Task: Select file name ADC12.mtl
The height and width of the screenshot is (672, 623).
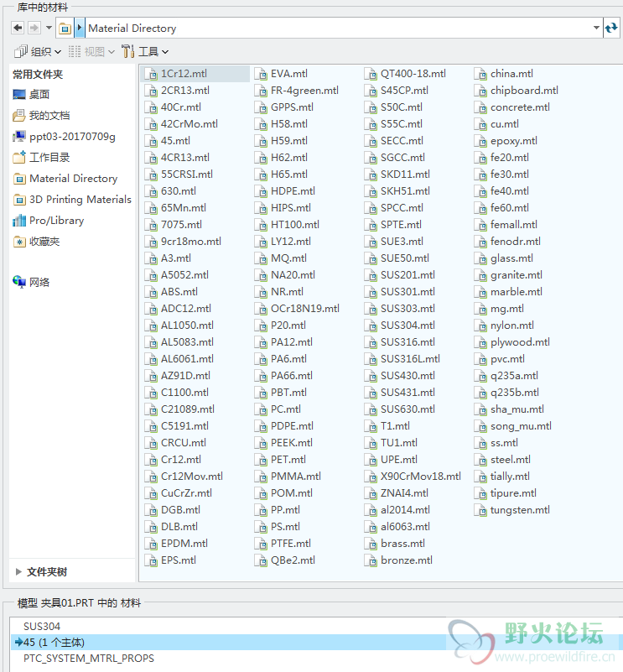Action: click(x=186, y=309)
